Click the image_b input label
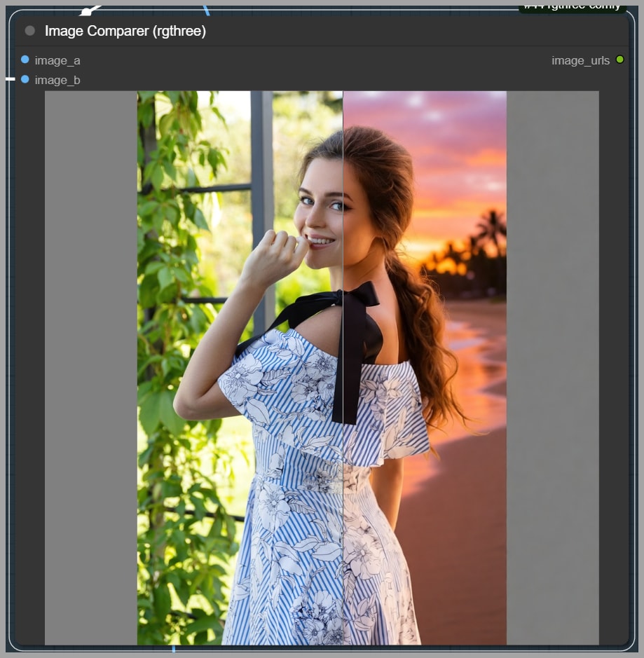Image resolution: width=644 pixels, height=658 pixels. click(x=57, y=80)
